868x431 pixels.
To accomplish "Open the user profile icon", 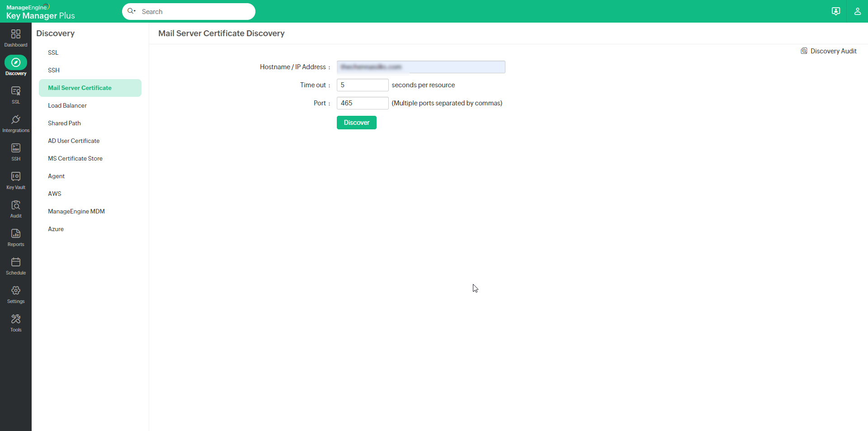I will [858, 11].
